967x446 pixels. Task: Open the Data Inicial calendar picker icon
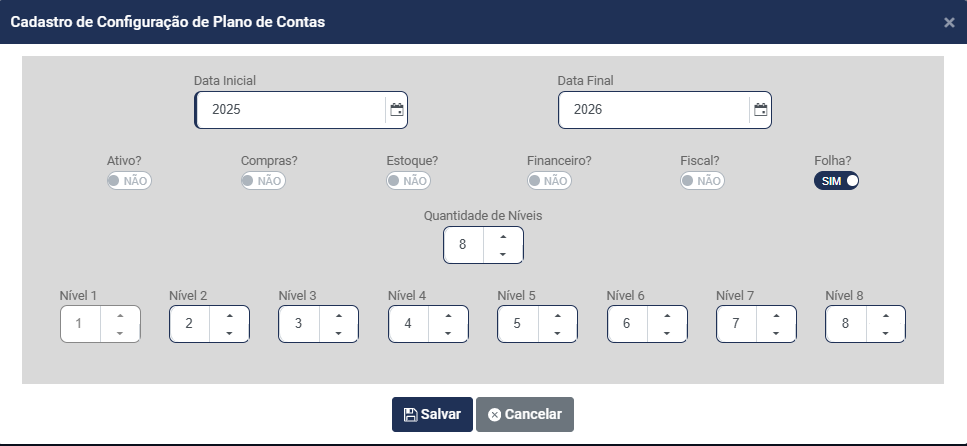[x=397, y=110]
